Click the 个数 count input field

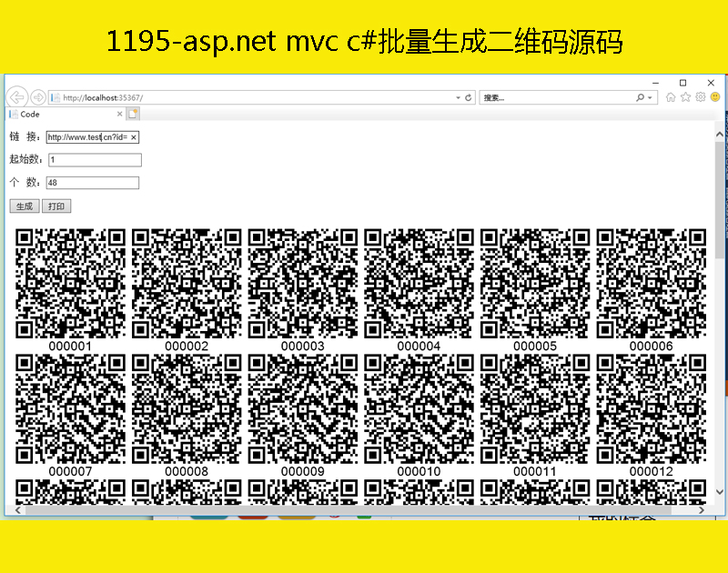tap(92, 183)
